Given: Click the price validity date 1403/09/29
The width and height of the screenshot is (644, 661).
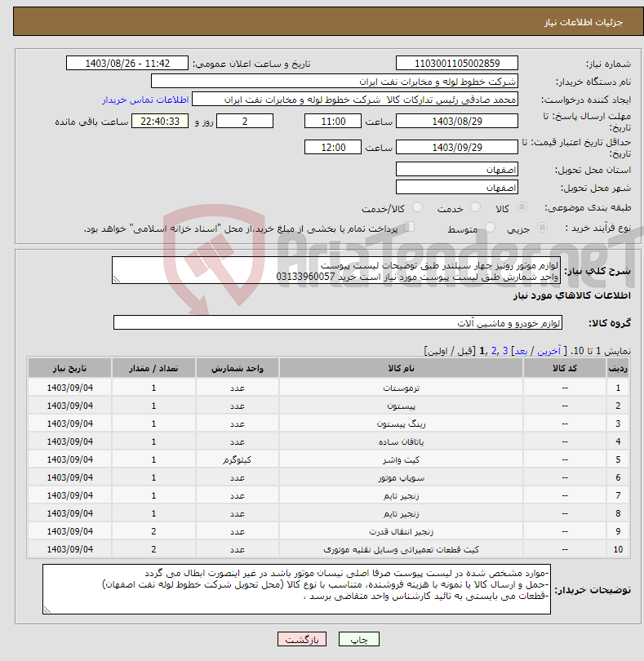Looking at the screenshot, I should pos(457,147).
